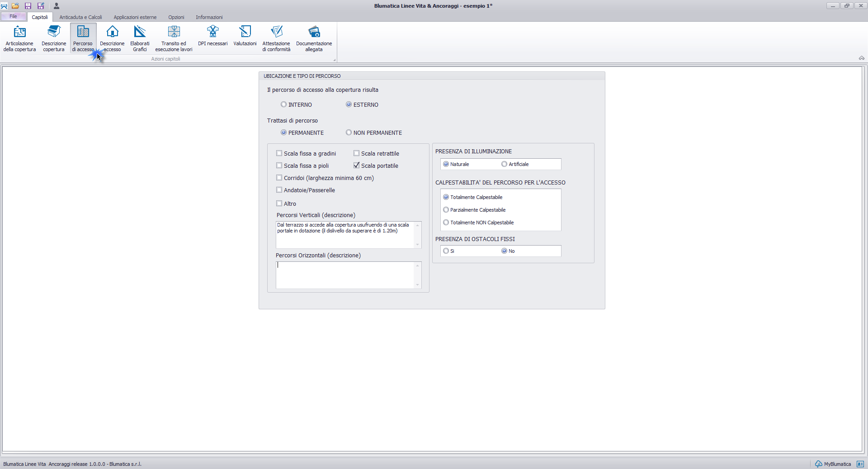
Task: Click MyBlumatica cloud icon in status bar
Action: coord(818,464)
